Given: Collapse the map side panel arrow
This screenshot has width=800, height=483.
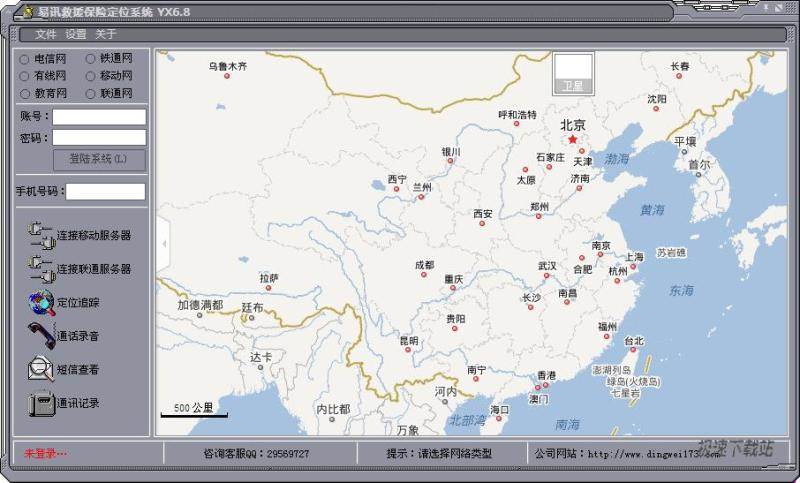Looking at the screenshot, I should point(163,241).
